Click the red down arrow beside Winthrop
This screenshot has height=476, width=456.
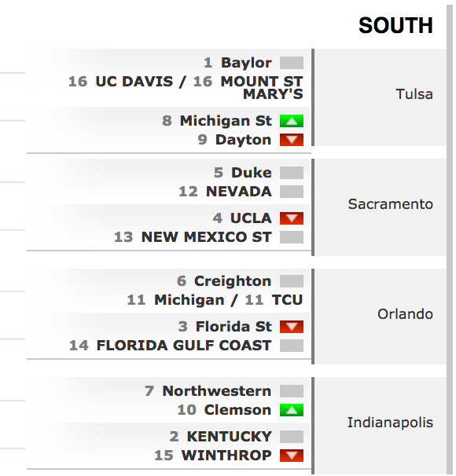click(x=292, y=456)
